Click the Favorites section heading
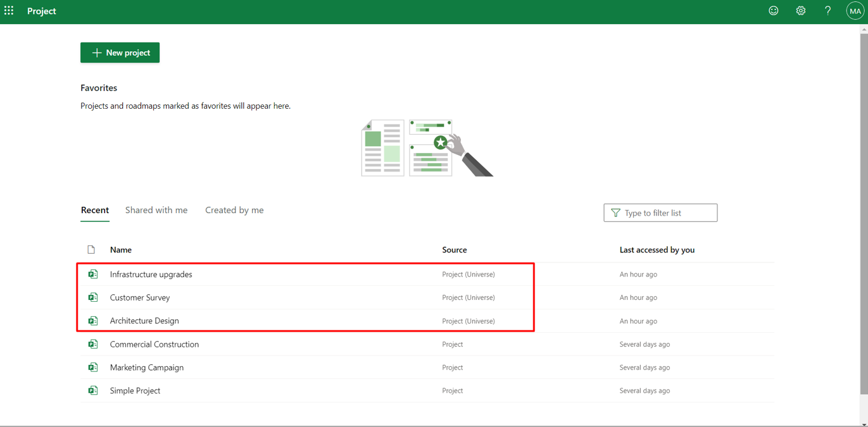Image resolution: width=868 pixels, height=427 pixels. tap(99, 88)
